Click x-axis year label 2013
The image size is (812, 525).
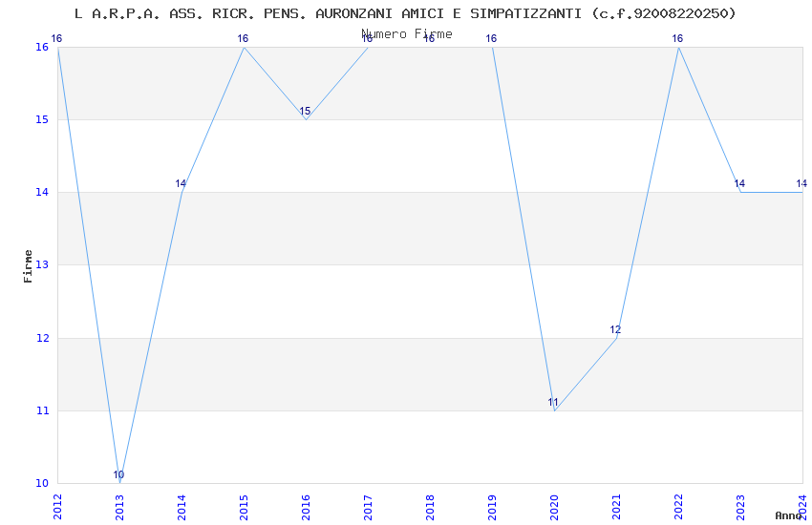pyautogui.click(x=119, y=508)
